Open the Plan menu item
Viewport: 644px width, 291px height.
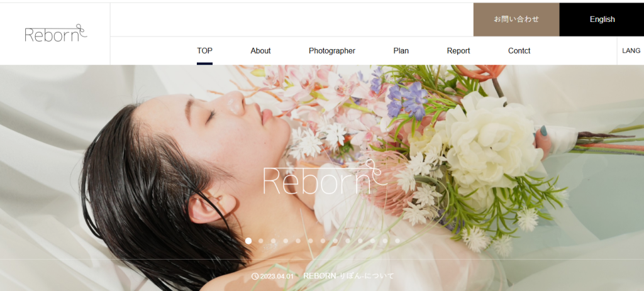point(401,51)
